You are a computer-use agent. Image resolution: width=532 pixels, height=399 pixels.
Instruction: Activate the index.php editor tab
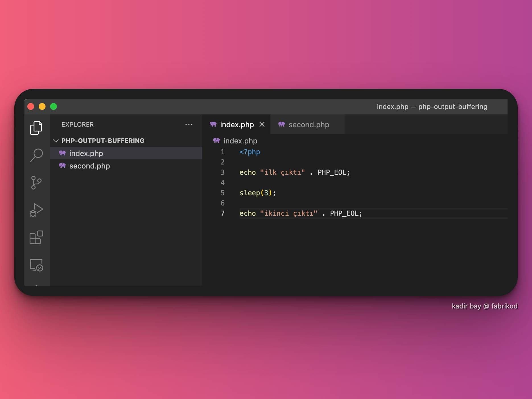tap(237, 125)
